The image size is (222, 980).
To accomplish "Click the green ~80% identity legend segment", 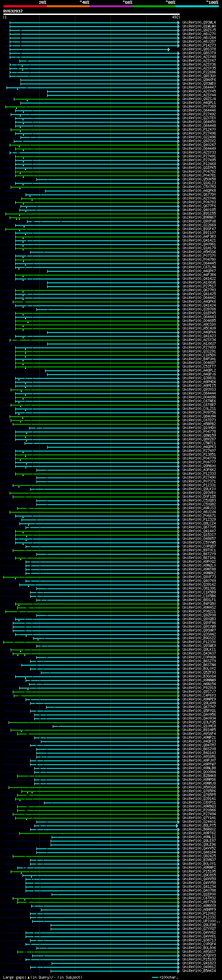I will (x=154, y=6).
